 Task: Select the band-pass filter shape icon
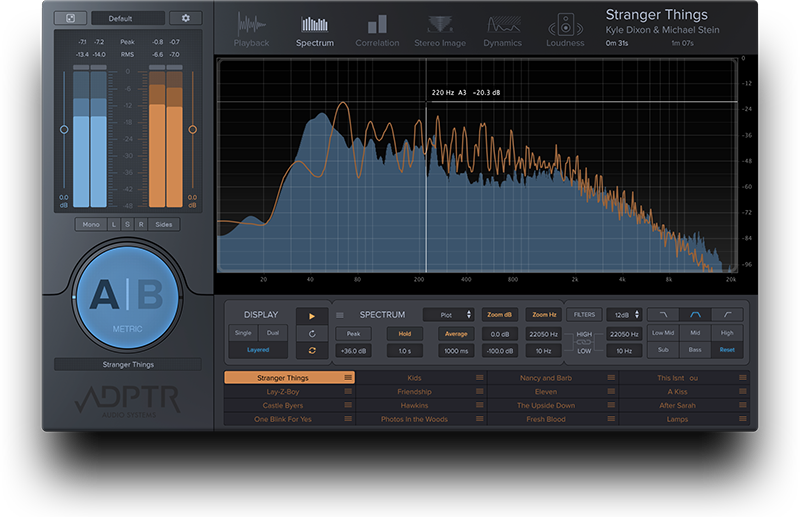(695, 315)
